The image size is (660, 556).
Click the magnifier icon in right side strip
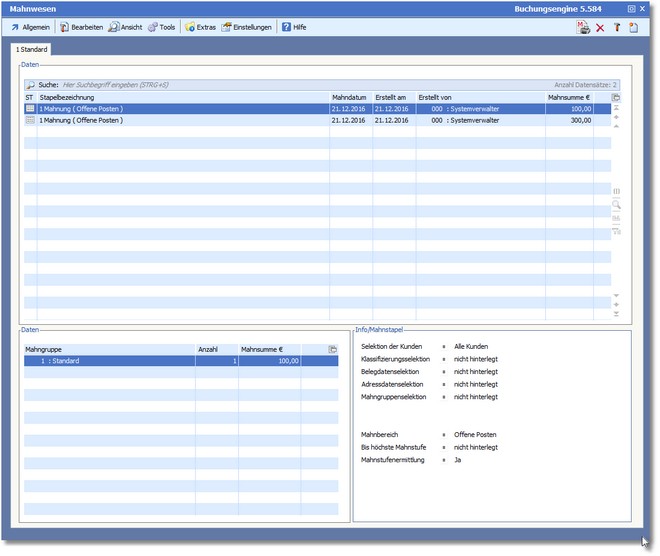pos(616,204)
